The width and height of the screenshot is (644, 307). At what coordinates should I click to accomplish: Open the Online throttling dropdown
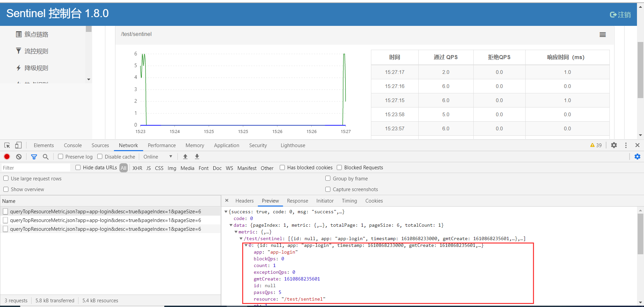coord(158,157)
